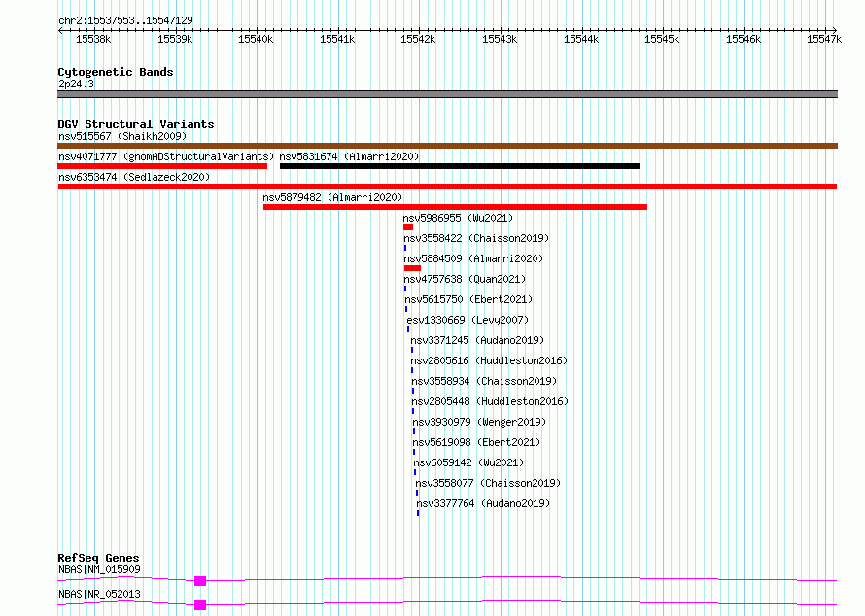
Task: Click the nsv2805448 (Huddleston2016) label
Action: click(x=490, y=401)
